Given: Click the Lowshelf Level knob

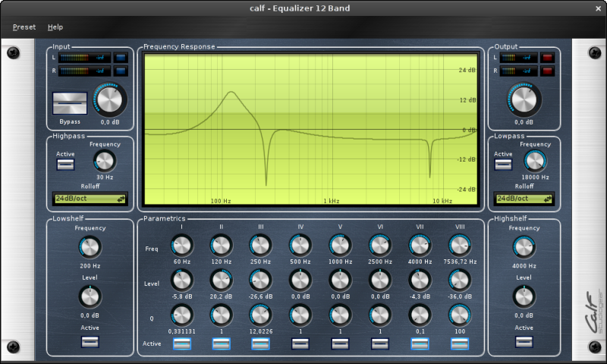Looking at the screenshot, I should (x=90, y=297).
